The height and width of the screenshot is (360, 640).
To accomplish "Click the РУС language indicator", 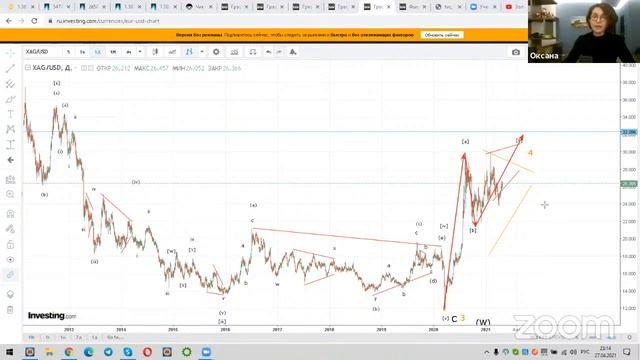I will pos(585,352).
